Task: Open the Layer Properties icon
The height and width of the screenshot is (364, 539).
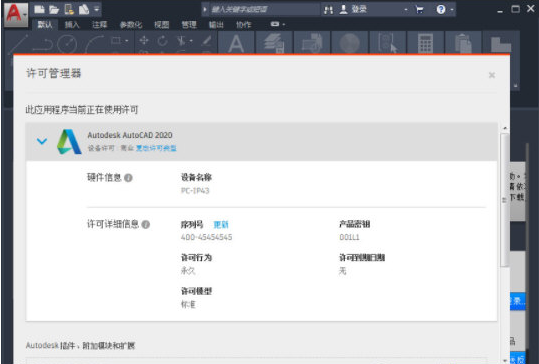Action: 274,43
